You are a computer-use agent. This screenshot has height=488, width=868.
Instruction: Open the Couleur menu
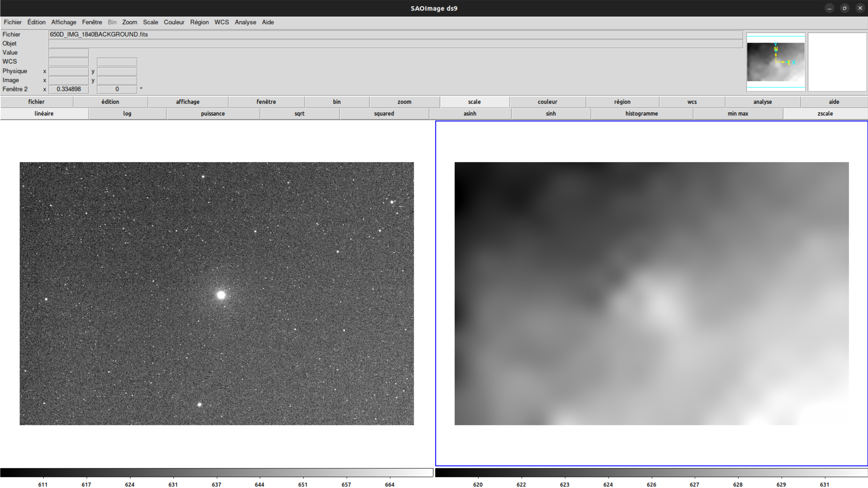point(174,22)
